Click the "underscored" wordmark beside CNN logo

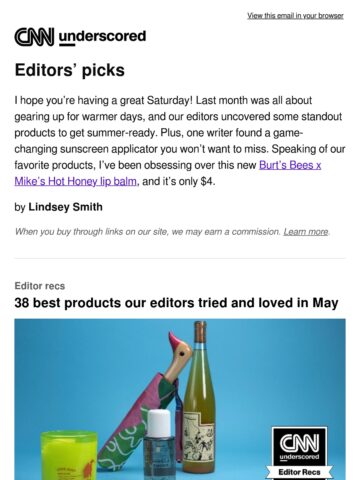(102, 37)
